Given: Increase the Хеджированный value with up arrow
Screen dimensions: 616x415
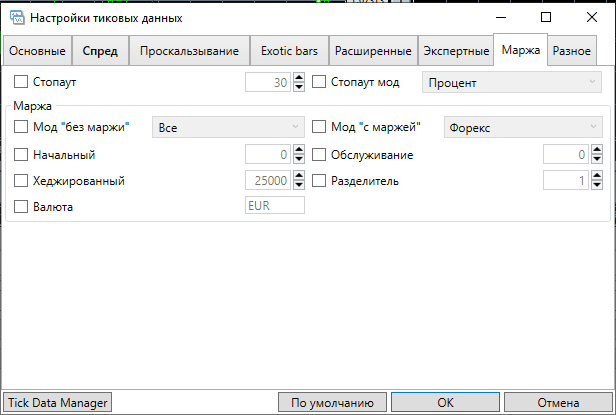Looking at the screenshot, I should (x=299, y=176).
